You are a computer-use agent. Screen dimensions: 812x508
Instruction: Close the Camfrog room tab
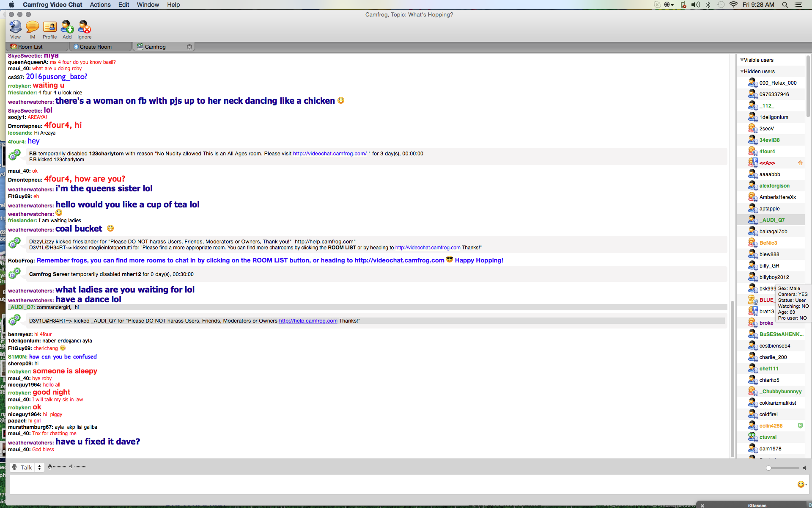(x=189, y=47)
